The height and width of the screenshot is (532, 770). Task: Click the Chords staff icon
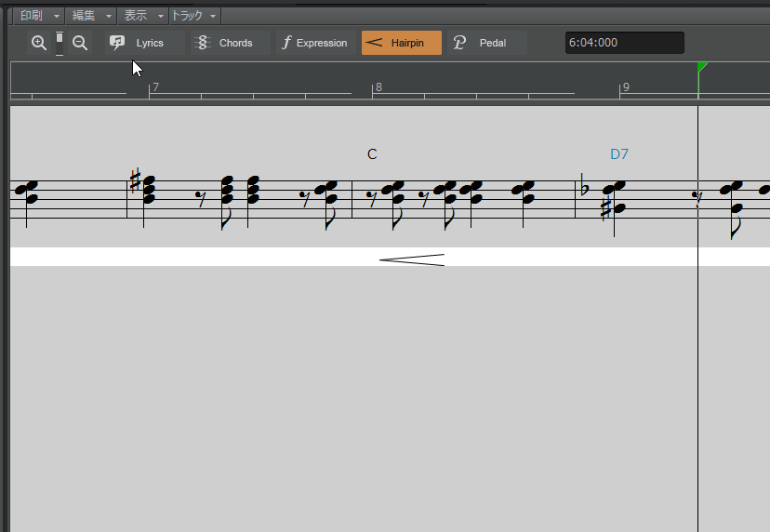click(203, 43)
